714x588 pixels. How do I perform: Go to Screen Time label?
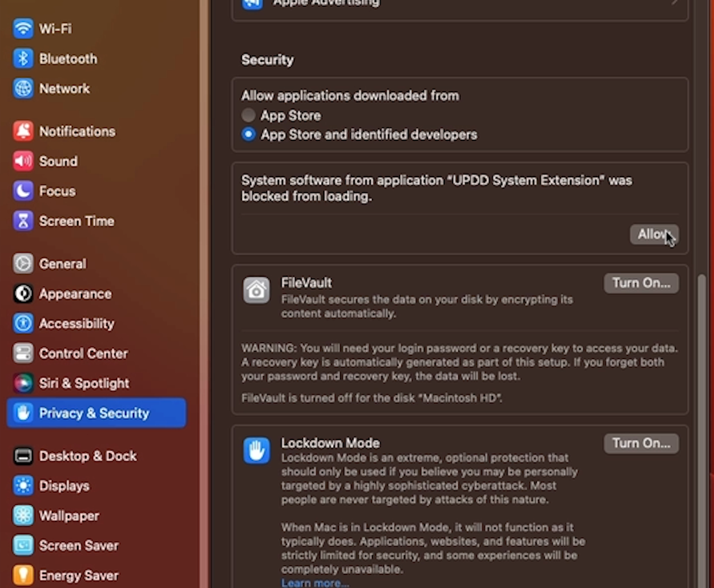[77, 221]
